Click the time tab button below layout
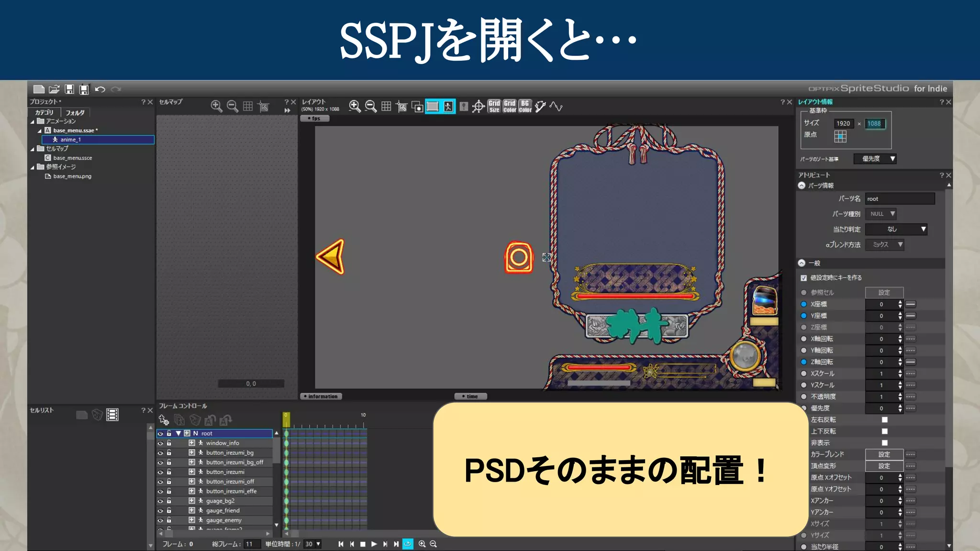Viewport: 980px width, 551px height. click(471, 396)
